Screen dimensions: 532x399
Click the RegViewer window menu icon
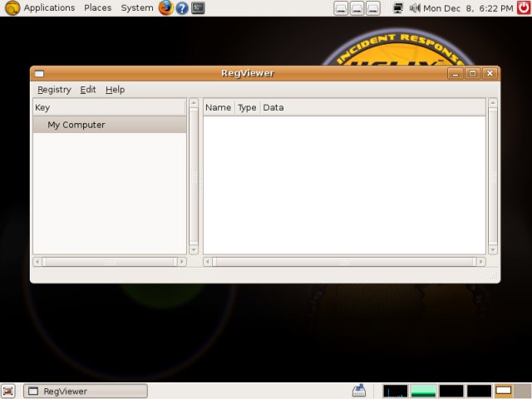[39, 73]
